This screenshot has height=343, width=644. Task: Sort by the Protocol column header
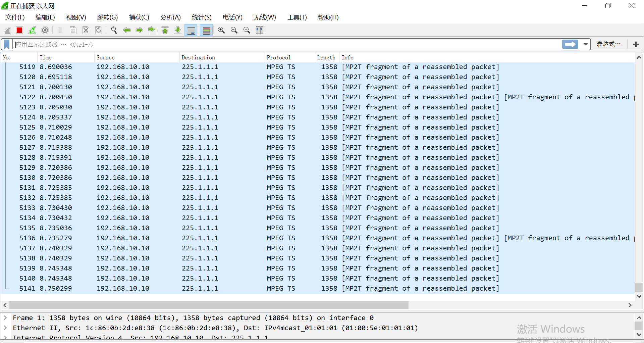pos(290,57)
